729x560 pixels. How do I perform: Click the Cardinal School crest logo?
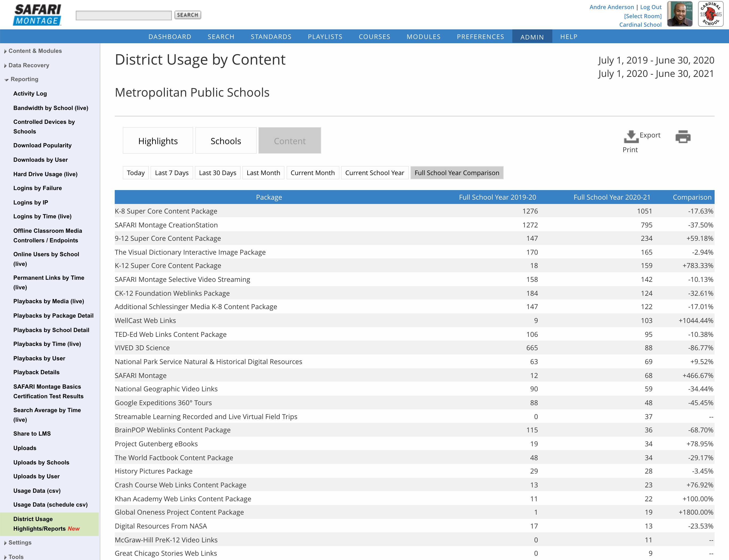coord(710,14)
